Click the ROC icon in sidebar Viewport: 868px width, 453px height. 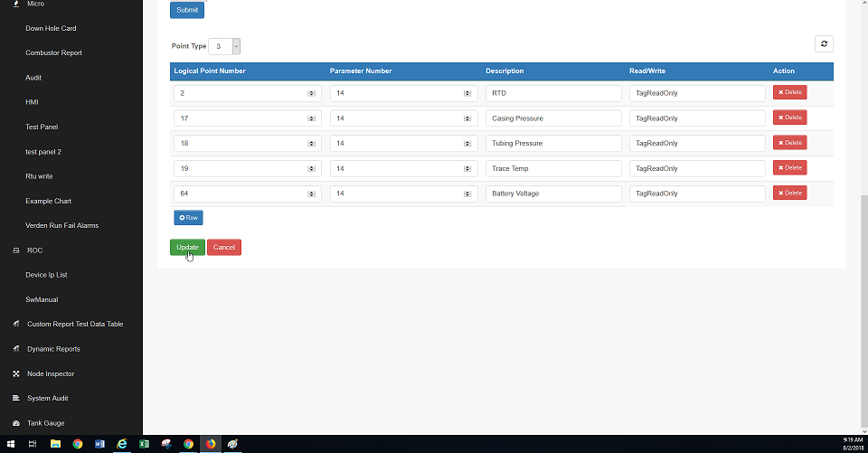tap(16, 250)
